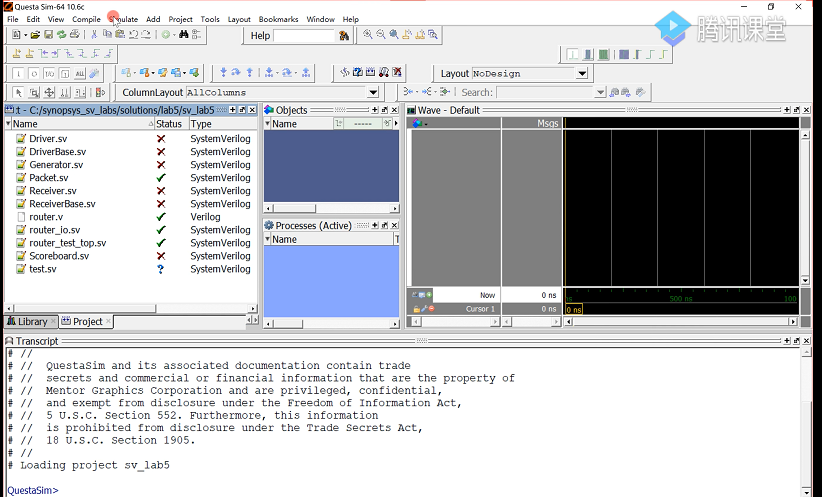Viewport: 822px width, 497px height.
Task: Expand the Processes Name column menu triangle
Action: [x=267, y=239]
